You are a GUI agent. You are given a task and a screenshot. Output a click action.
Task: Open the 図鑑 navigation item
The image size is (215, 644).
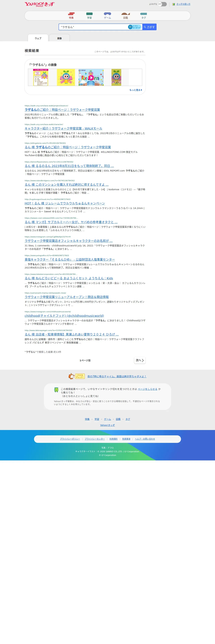126,16
